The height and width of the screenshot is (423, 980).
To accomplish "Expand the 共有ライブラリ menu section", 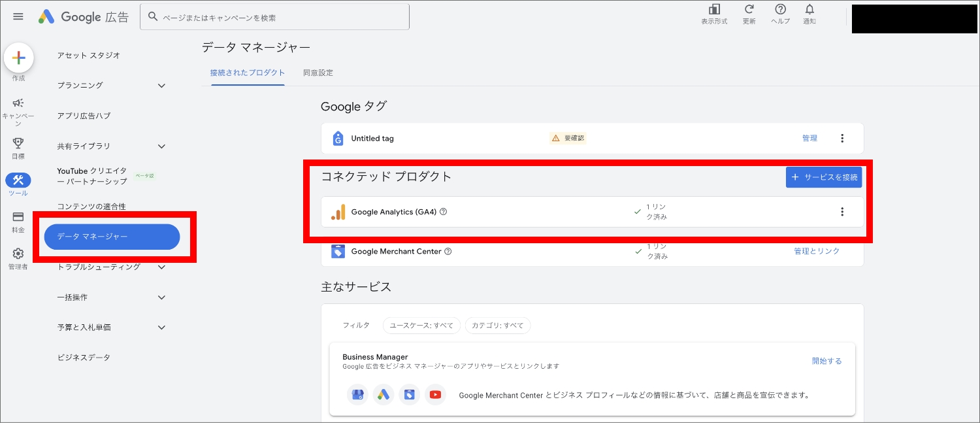I will (161, 146).
